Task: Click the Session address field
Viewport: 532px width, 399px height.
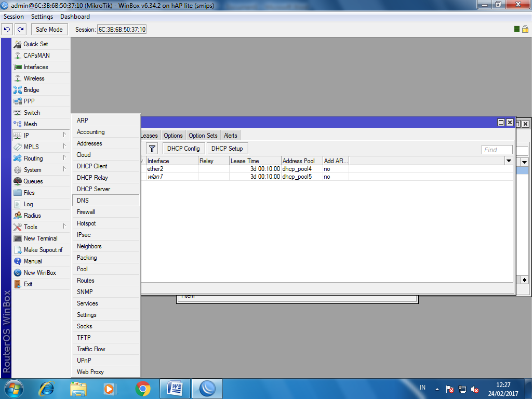Action: tap(122, 30)
